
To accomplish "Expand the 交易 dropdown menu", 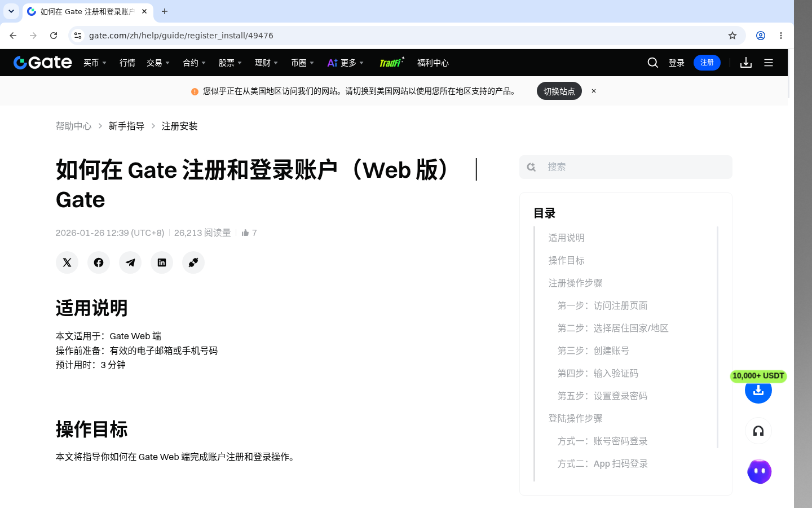I will point(158,63).
